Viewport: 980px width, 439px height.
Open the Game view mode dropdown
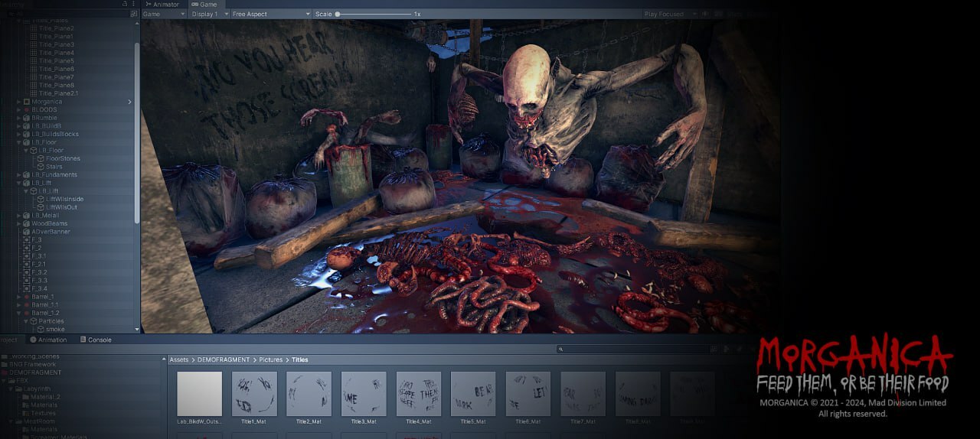(x=164, y=14)
